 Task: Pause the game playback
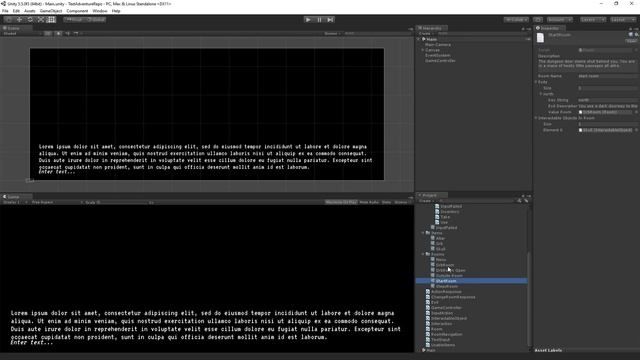click(320, 20)
